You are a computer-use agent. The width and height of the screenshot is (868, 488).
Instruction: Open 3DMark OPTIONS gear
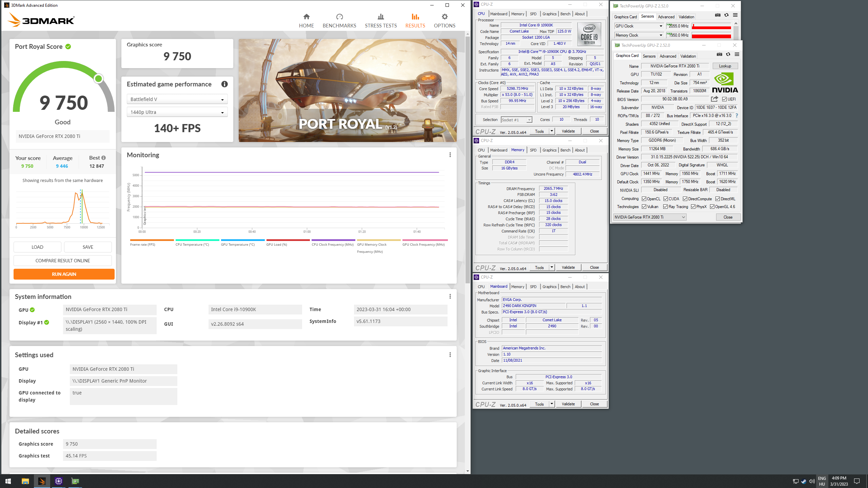[445, 21]
